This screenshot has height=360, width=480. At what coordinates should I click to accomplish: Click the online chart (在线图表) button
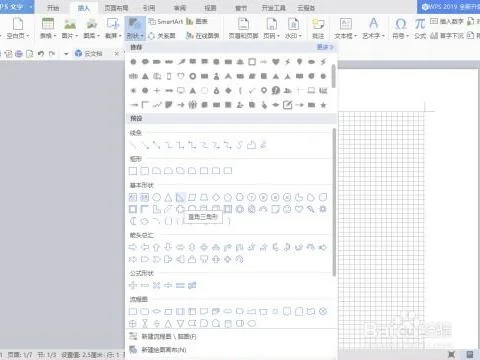(202, 35)
